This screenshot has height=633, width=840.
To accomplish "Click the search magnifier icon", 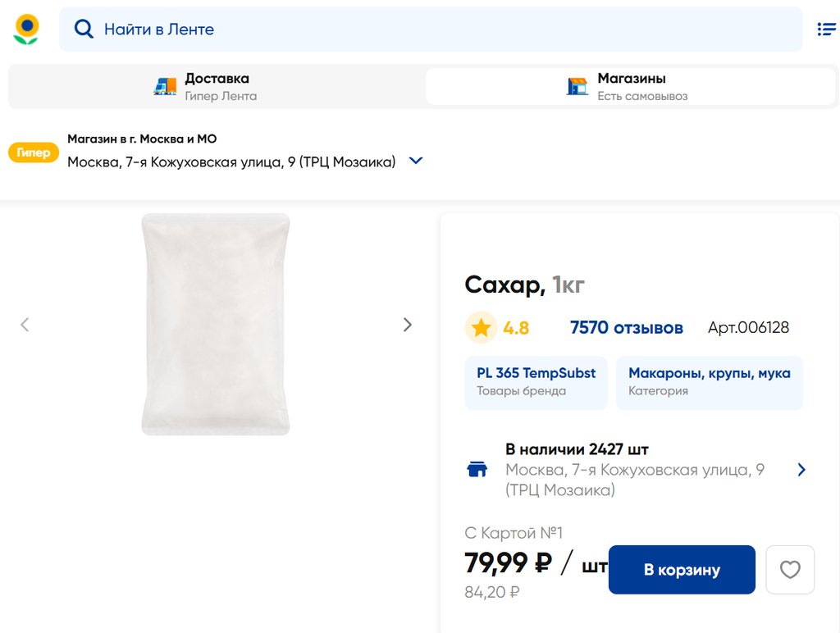I will click(84, 30).
